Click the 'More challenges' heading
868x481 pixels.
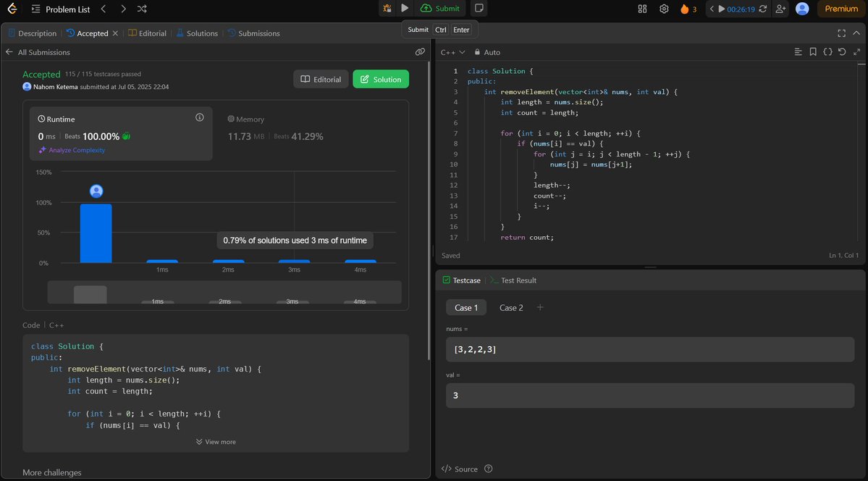pyautogui.click(x=52, y=473)
